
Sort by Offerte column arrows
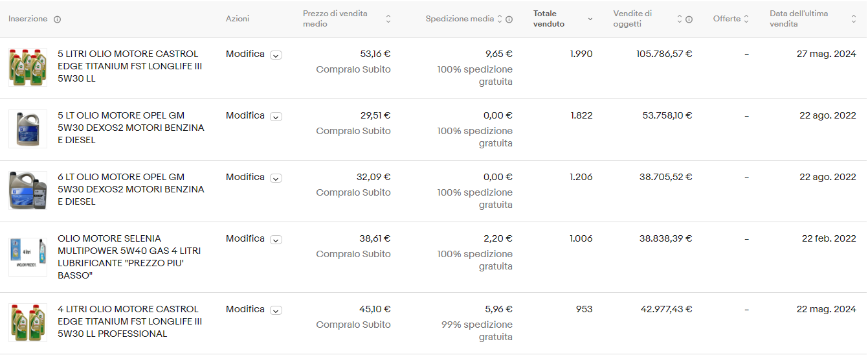(746, 19)
